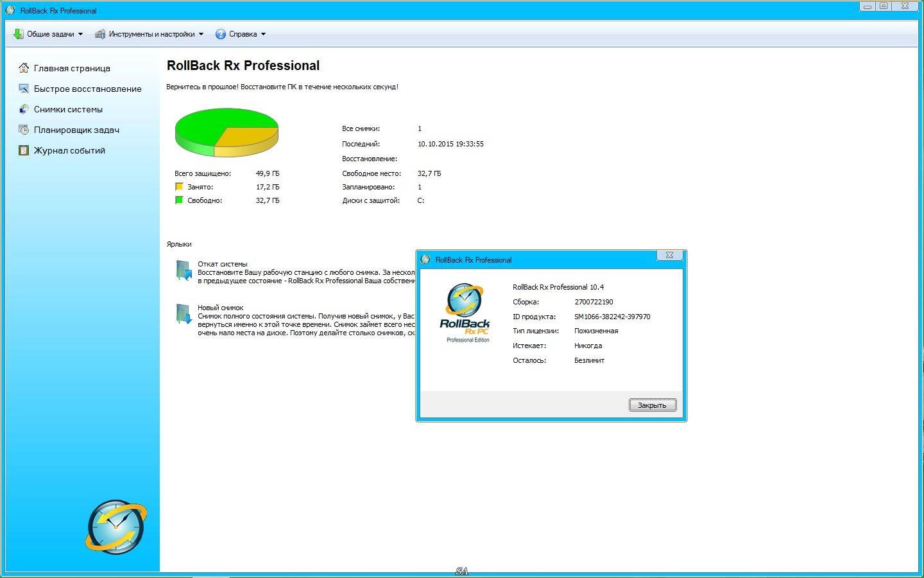Click the house icon for Главная страница
924x578 pixels.
point(24,68)
